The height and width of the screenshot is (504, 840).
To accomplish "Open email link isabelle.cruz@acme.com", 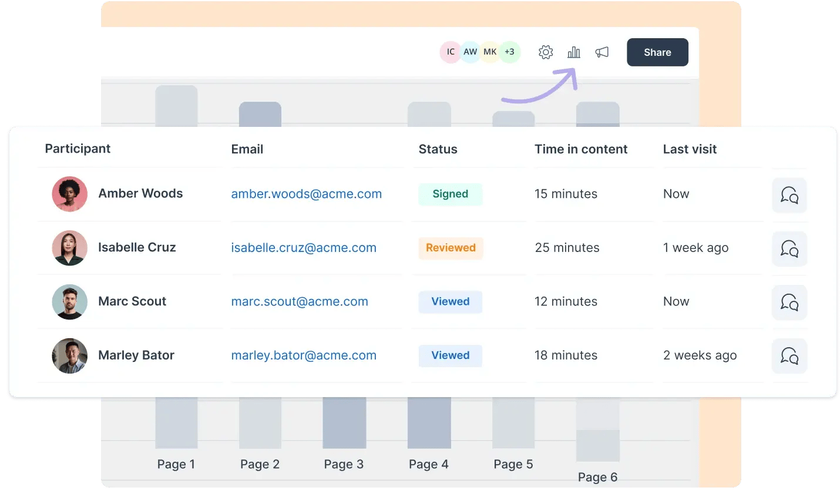I will 304,248.
